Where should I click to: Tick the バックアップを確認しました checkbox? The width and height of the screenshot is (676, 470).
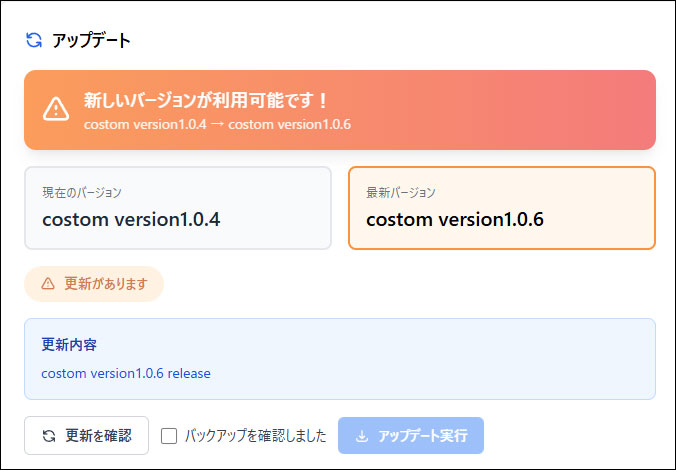169,436
